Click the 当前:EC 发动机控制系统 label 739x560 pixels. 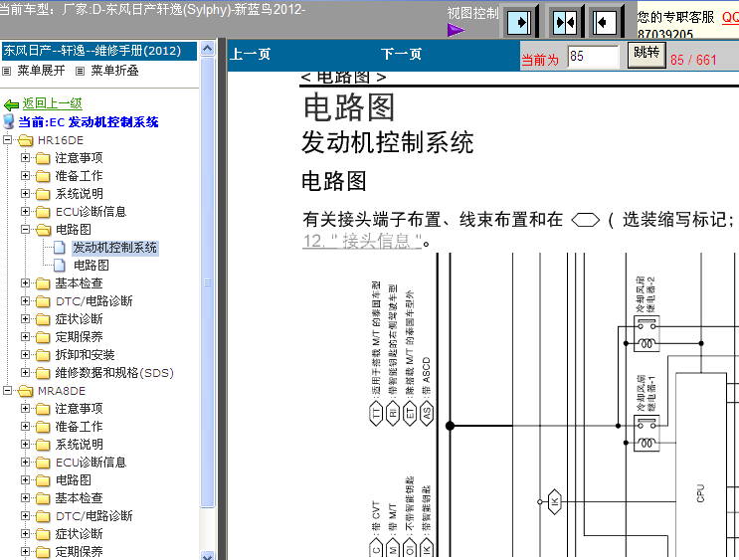click(89, 122)
